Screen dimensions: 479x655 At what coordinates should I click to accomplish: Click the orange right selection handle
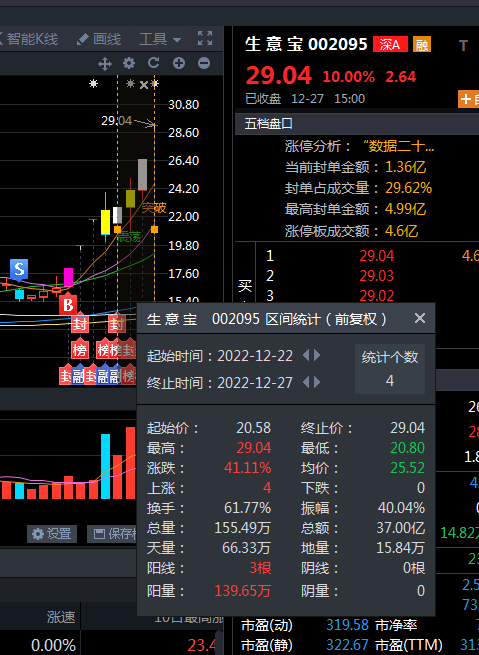155,229
